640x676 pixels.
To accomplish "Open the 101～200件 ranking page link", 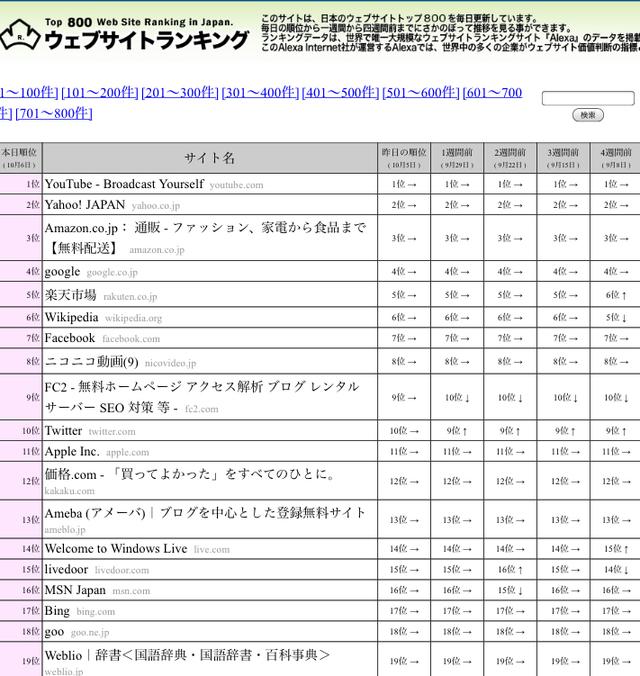I will click(x=100, y=92).
